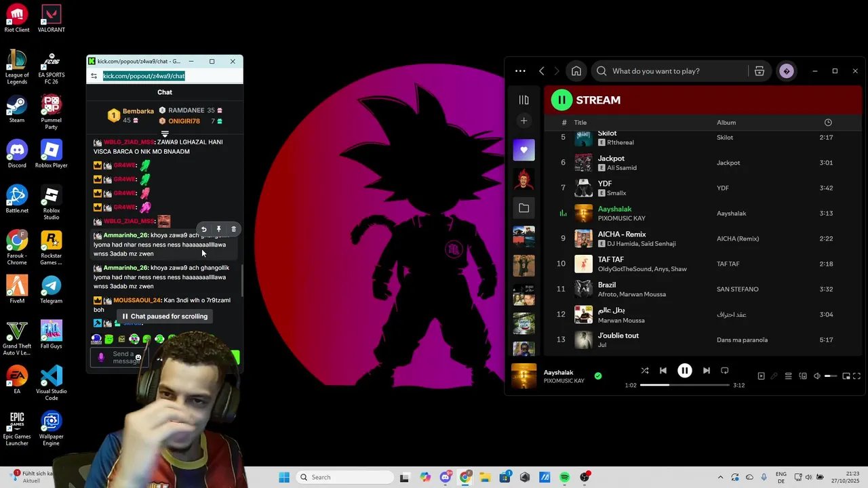Expand Your Library in Spotify sidebar

524,100
